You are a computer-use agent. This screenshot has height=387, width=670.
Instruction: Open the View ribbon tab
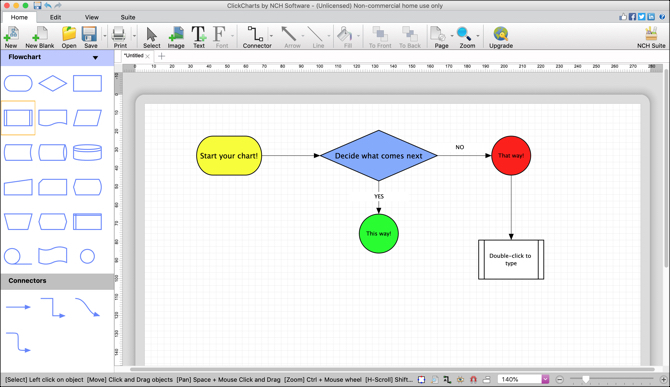click(91, 18)
